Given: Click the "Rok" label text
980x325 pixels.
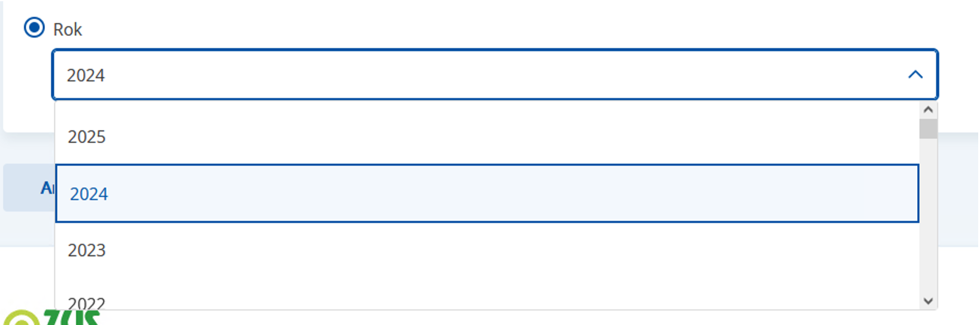Looking at the screenshot, I should 67,29.
